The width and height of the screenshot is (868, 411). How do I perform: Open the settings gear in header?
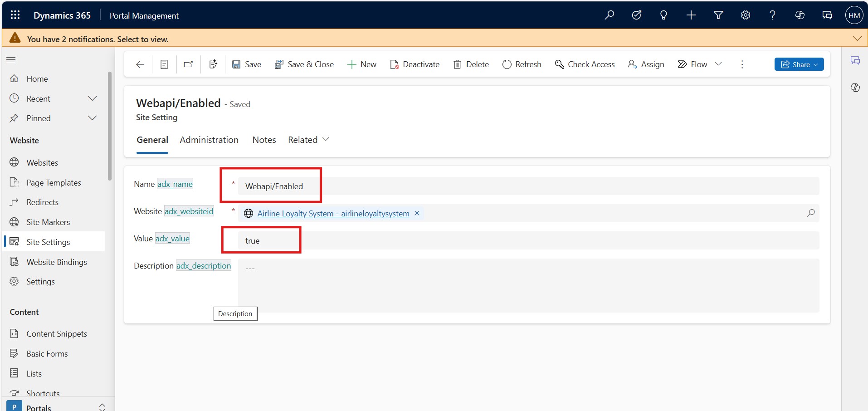coord(746,15)
